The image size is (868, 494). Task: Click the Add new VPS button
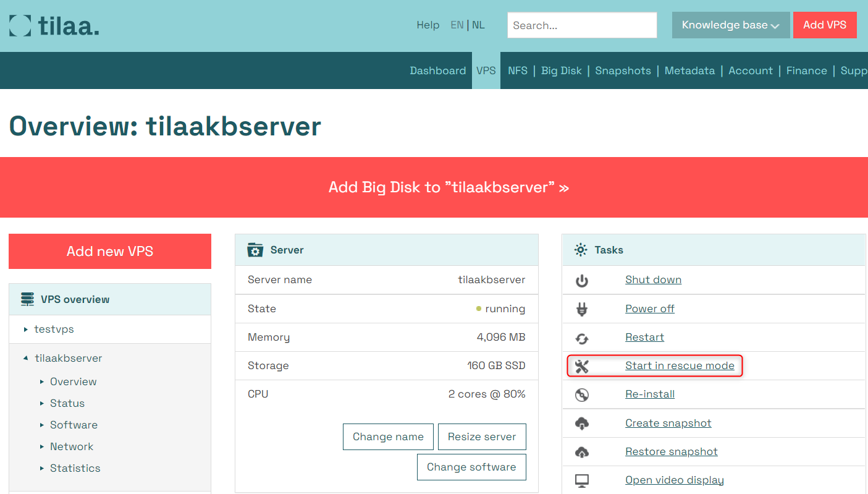(110, 251)
